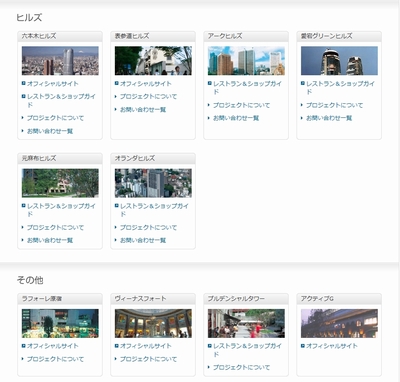
Task: Open アークヒルズ レストラン&ショップガイド link
Action: [247, 88]
